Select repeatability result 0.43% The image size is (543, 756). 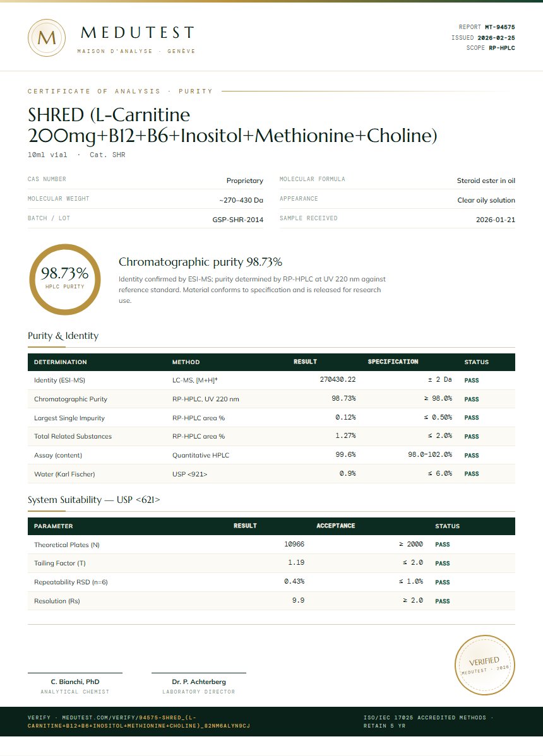294,581
